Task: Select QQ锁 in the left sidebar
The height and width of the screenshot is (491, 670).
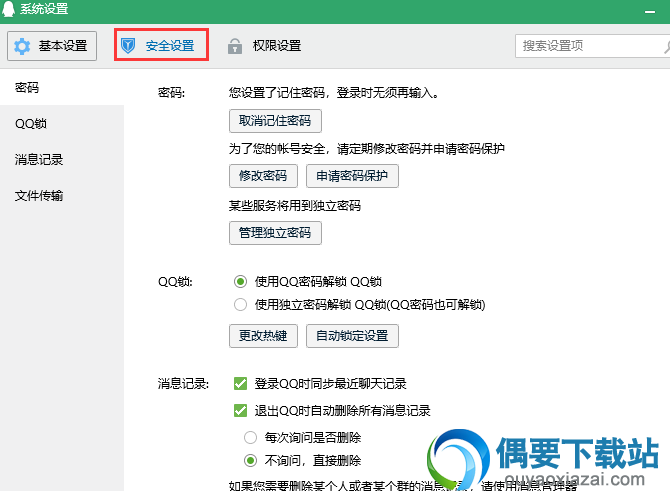Action: pos(62,123)
